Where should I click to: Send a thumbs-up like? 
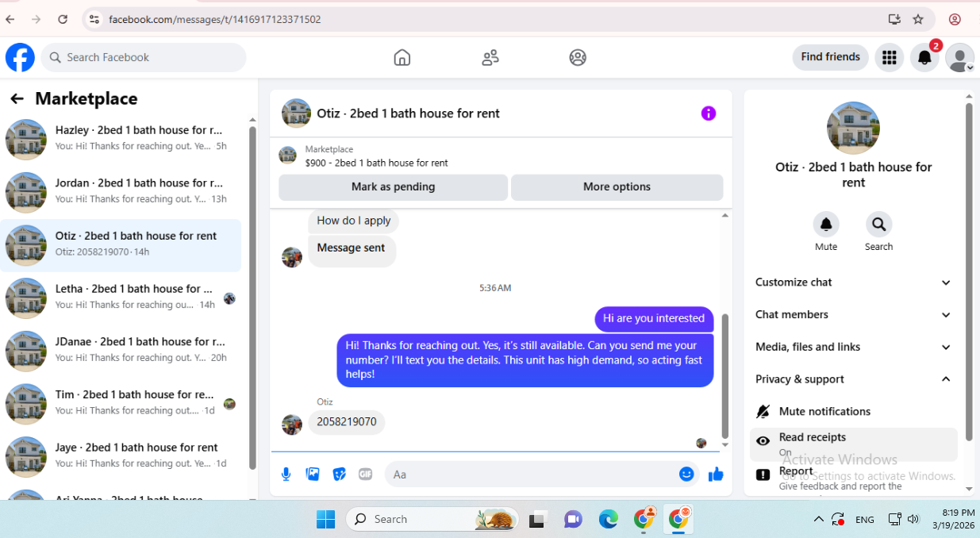(x=716, y=475)
